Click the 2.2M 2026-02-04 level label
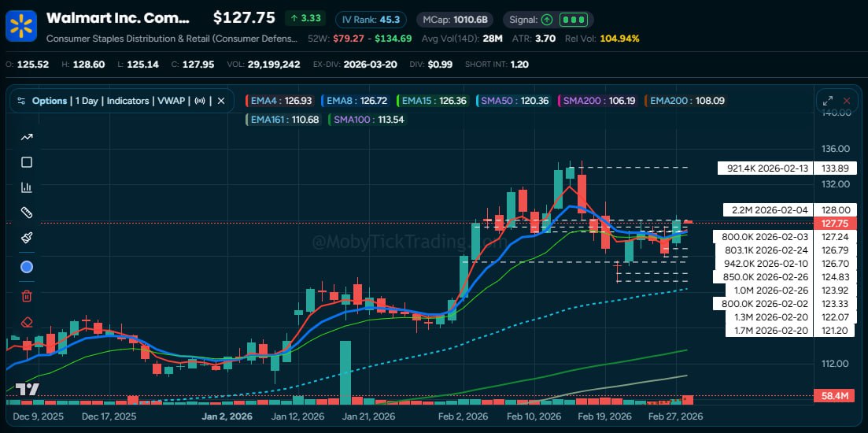 pyautogui.click(x=768, y=210)
